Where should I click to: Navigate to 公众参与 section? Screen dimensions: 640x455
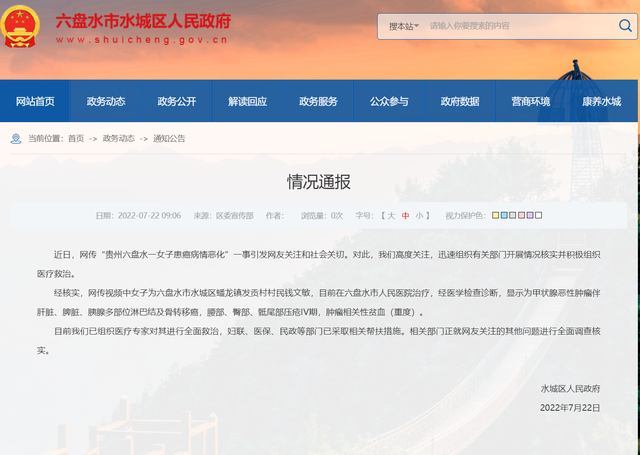[x=389, y=102]
